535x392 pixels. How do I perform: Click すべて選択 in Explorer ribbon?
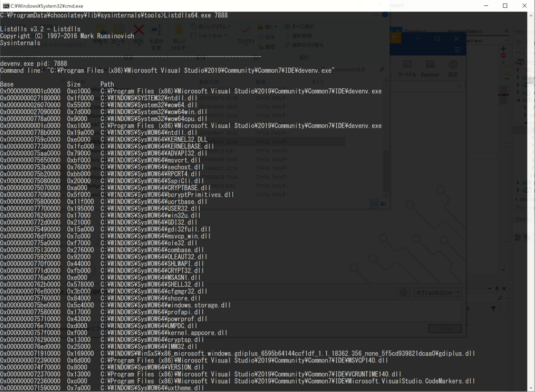click(x=299, y=27)
